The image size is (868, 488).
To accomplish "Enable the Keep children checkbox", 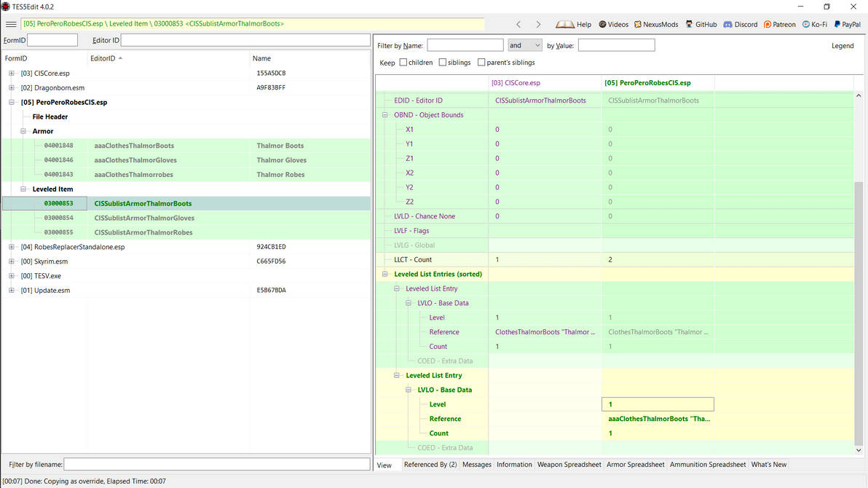I will point(403,63).
